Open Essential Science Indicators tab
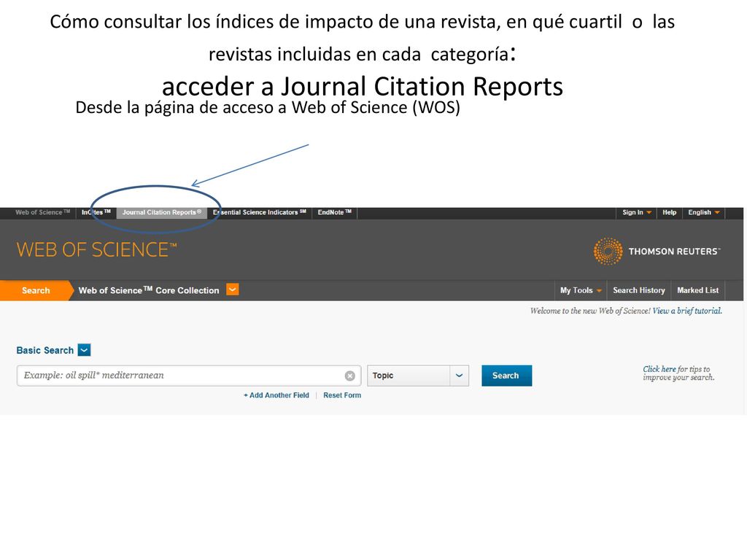 click(260, 212)
